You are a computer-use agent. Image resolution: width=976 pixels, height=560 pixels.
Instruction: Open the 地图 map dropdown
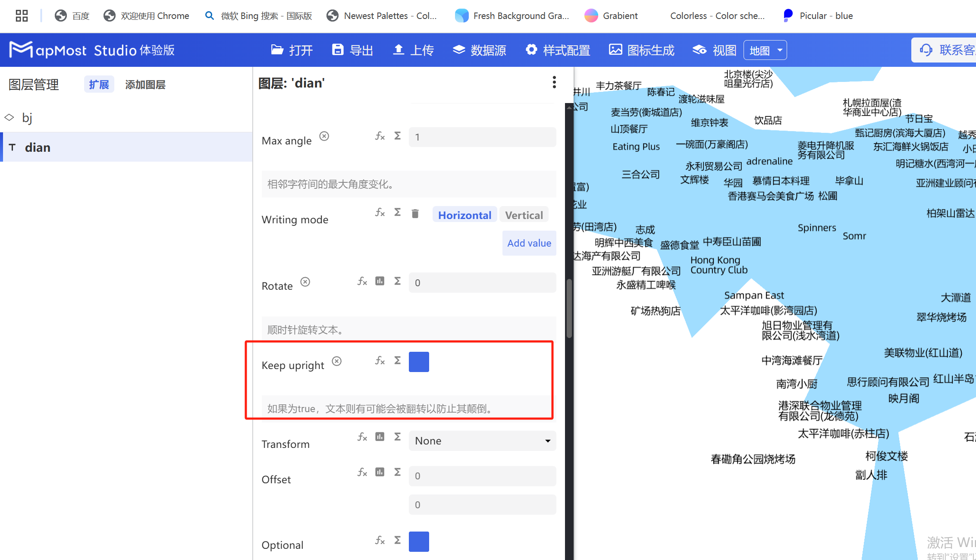click(765, 50)
